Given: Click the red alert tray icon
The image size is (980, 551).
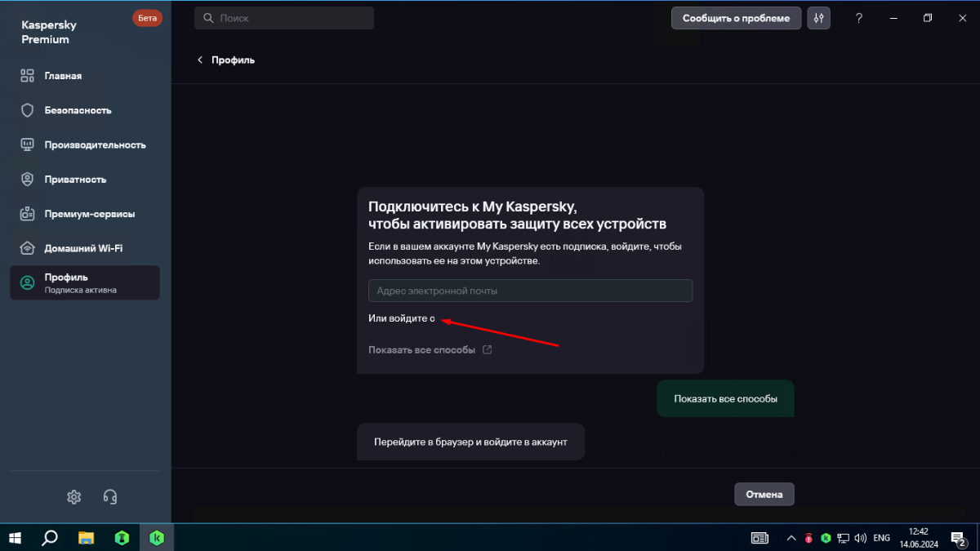Looking at the screenshot, I should pos(808,538).
